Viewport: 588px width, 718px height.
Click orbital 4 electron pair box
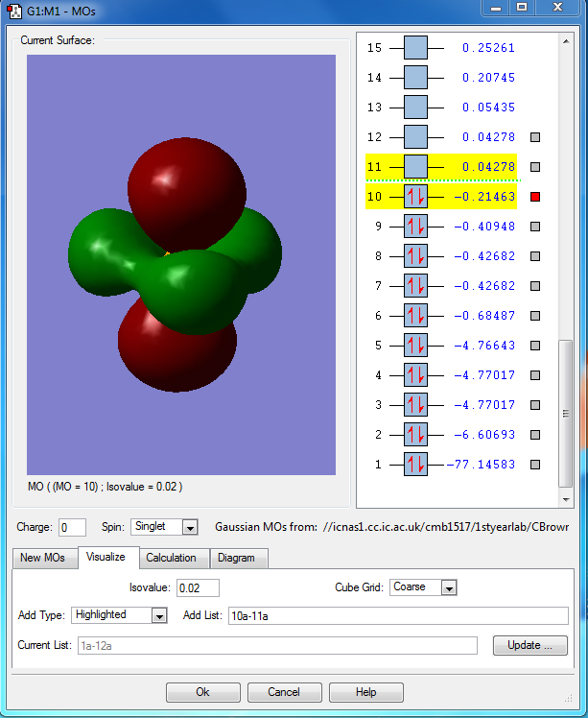pos(415,375)
